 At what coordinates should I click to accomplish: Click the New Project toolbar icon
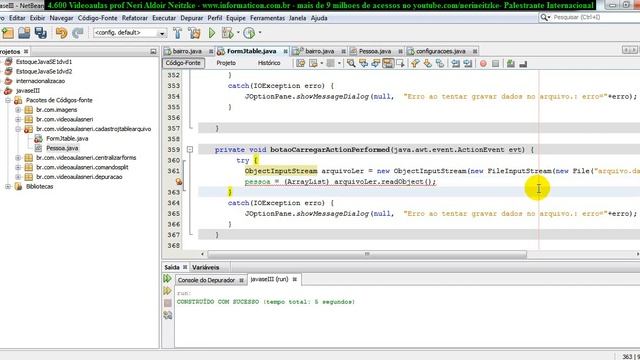point(8,33)
